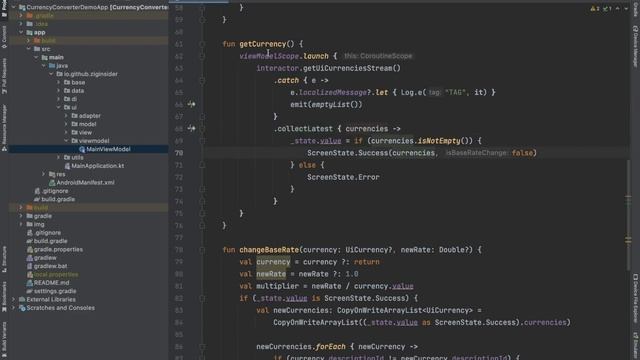
Task: Open the Commit tool window tab
Action: click(x=4, y=37)
